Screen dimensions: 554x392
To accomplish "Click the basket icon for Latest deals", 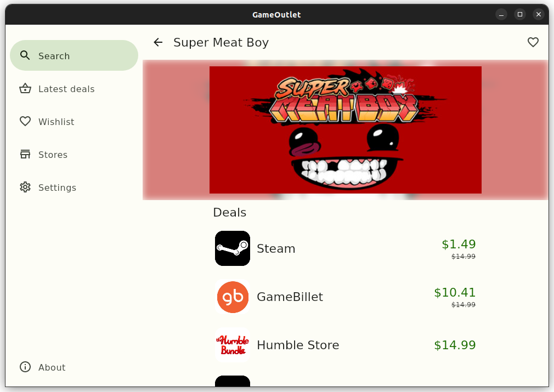I will coord(25,88).
